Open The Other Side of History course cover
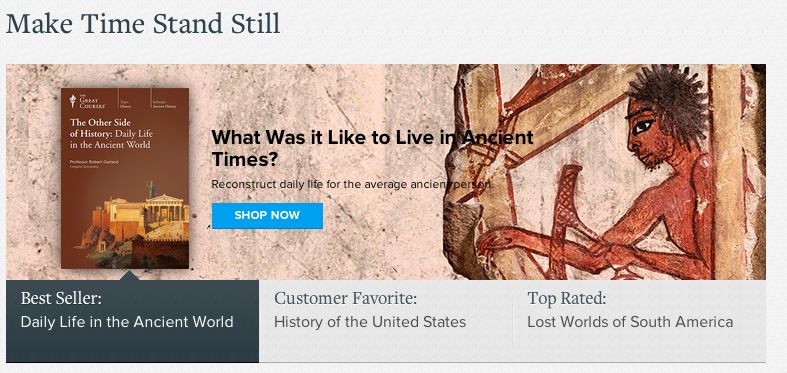Viewport: 787px width, 373px height. pos(125,178)
